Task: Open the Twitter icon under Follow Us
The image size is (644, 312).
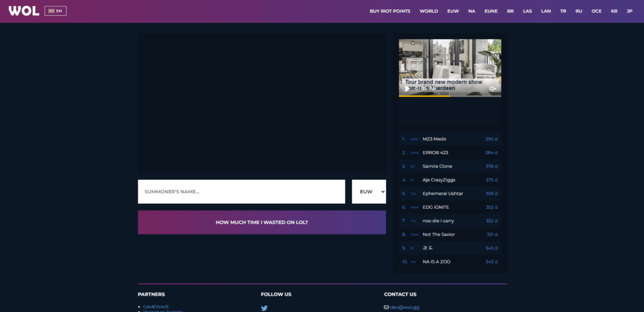Action: 264,308
